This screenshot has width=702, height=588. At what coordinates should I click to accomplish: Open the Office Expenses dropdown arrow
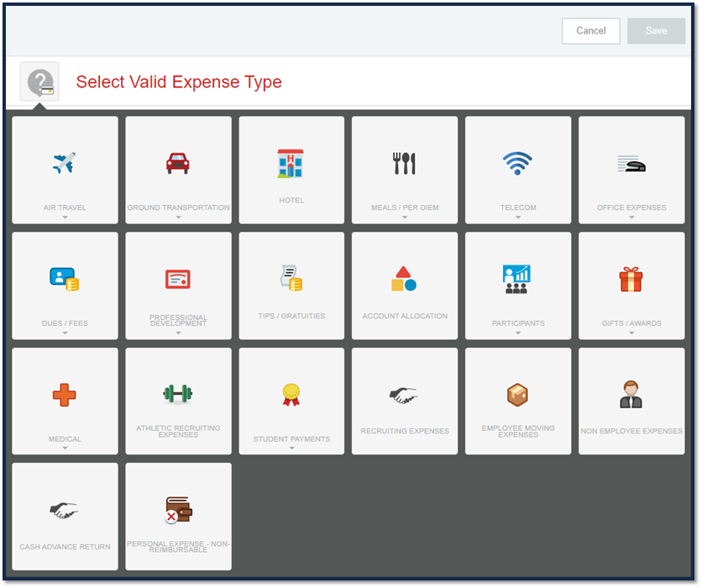[631, 218]
